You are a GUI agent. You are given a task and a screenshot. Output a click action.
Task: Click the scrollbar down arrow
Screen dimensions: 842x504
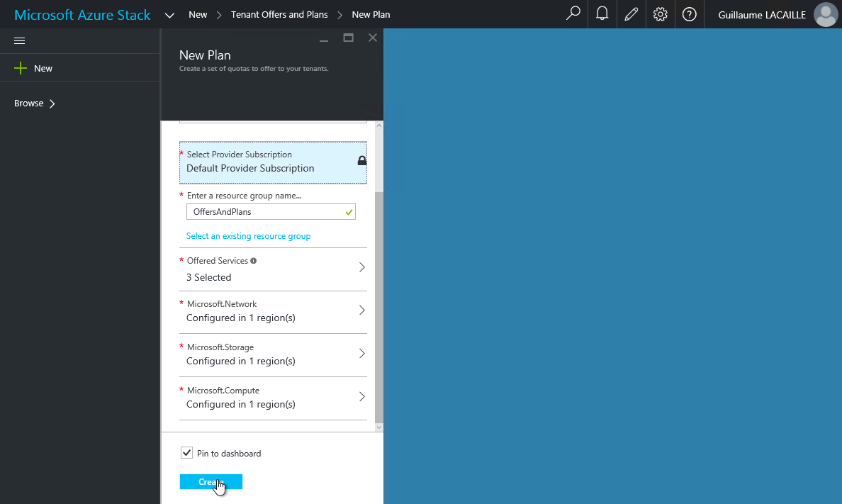[x=379, y=427]
